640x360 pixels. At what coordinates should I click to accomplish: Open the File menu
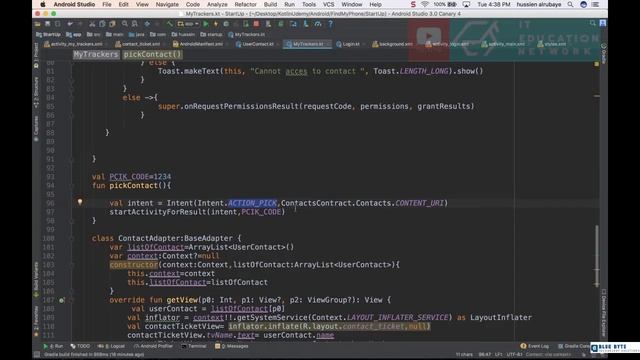[x=107, y=4]
